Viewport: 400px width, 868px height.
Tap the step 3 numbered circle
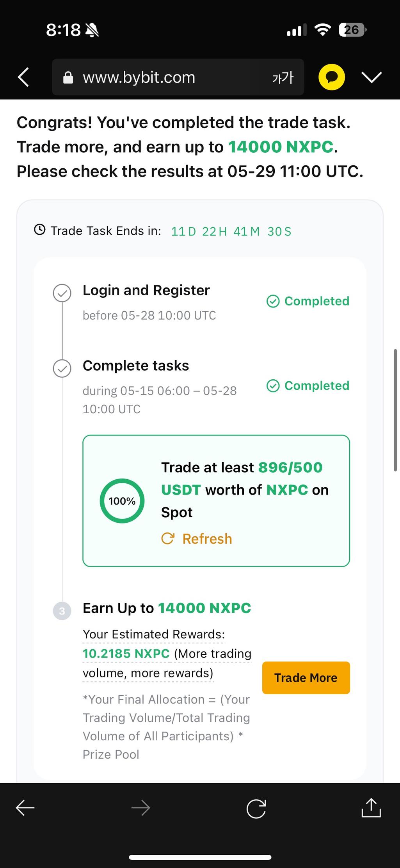[x=62, y=611]
